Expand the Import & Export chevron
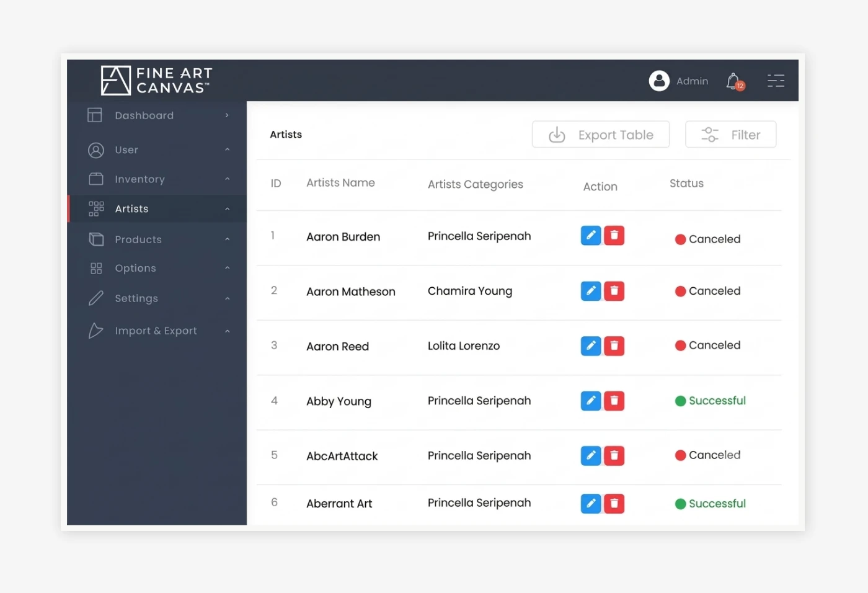Image resolution: width=868 pixels, height=593 pixels. pos(227,331)
